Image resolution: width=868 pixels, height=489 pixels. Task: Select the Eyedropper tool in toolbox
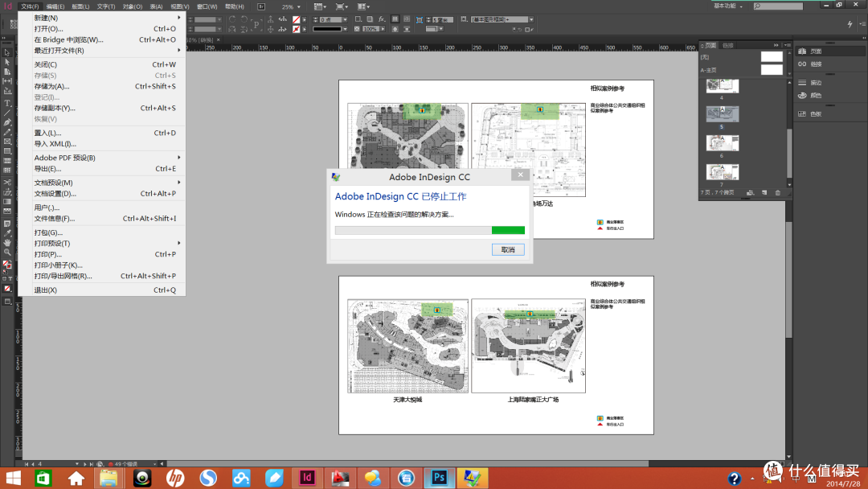click(7, 233)
